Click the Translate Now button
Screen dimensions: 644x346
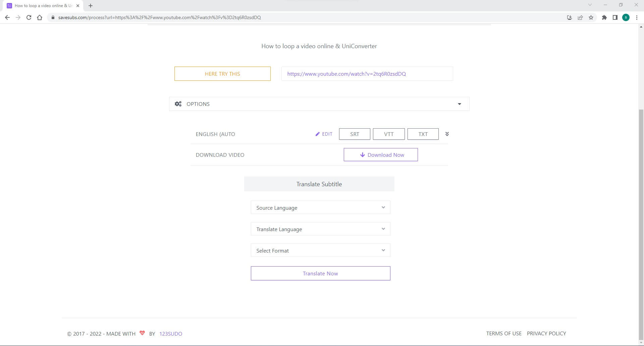point(320,273)
